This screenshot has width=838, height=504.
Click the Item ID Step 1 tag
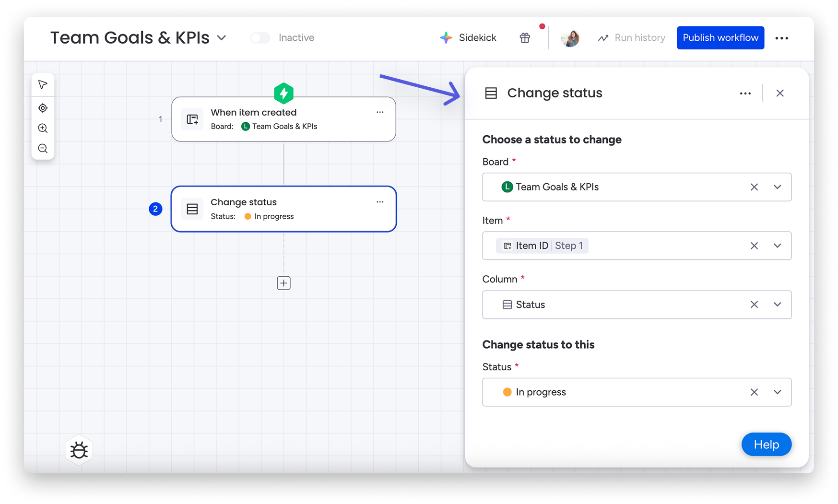(543, 246)
